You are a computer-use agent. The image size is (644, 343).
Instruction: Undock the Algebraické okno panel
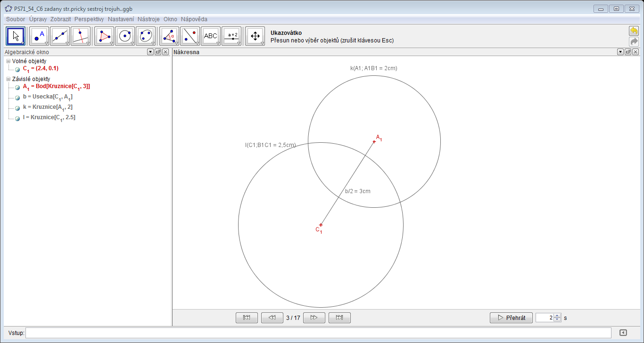coord(158,52)
